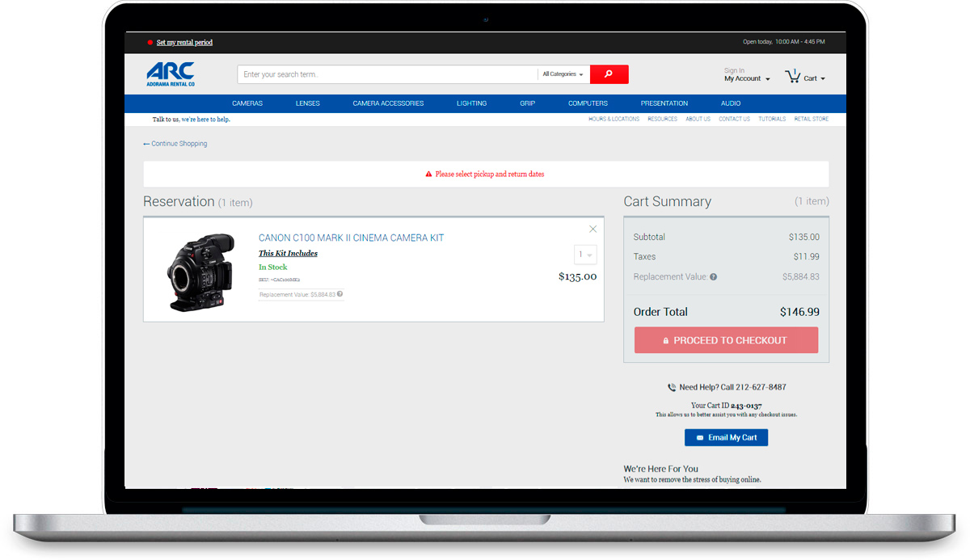970x560 pixels.
Task: Open the Camera Accessories menu
Action: pos(388,103)
